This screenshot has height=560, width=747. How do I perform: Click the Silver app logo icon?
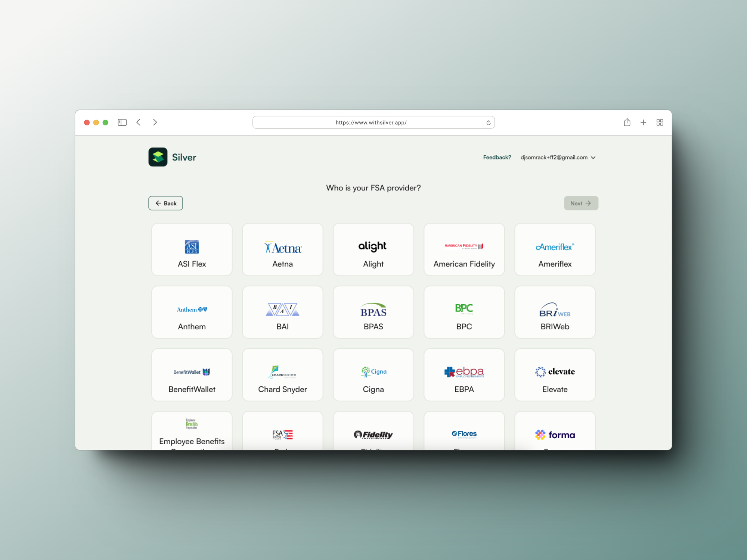(x=158, y=157)
